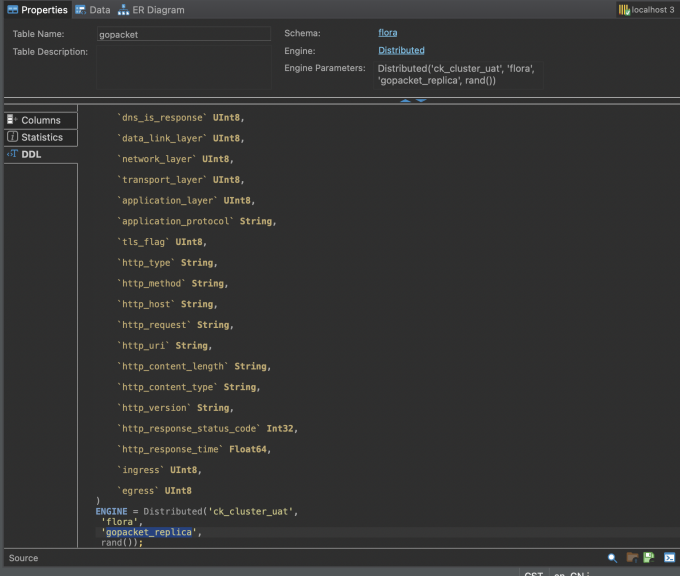Click the dns_is_response column line

coord(180,118)
